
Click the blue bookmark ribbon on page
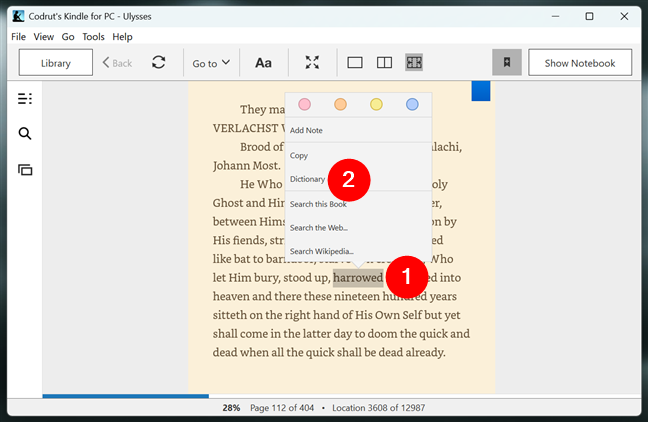pos(481,91)
